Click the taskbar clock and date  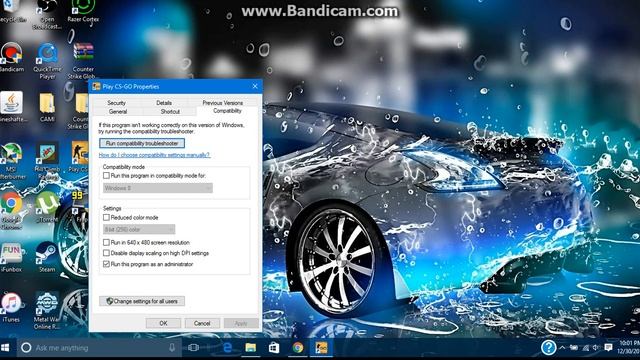pos(629,347)
